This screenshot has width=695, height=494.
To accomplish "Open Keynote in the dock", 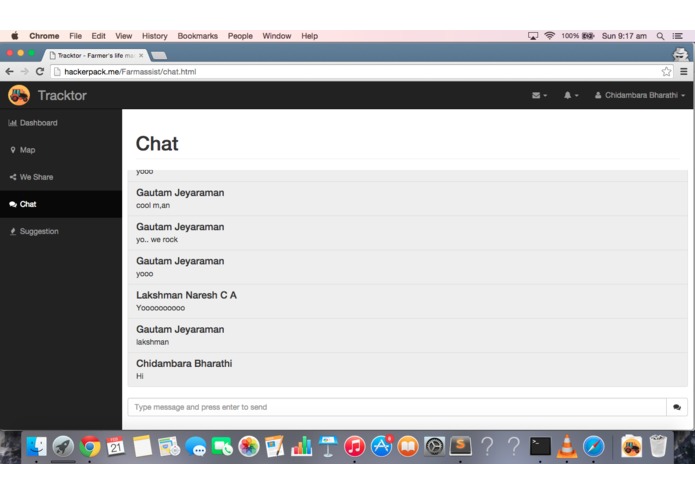I will [328, 446].
